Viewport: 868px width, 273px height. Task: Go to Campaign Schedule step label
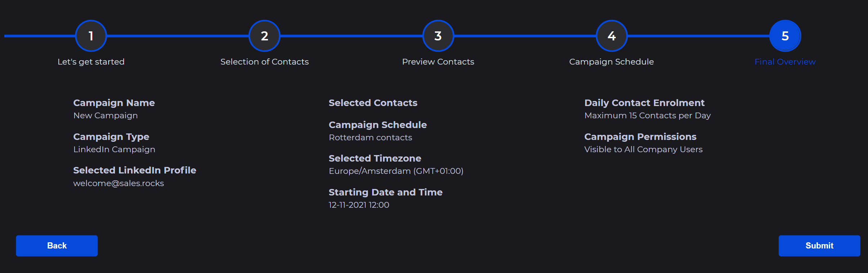611,62
